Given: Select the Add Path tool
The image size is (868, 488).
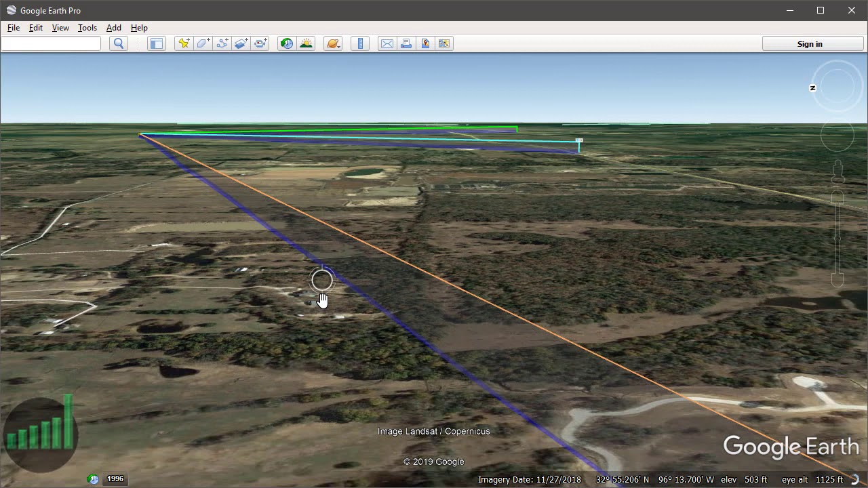Looking at the screenshot, I should point(222,43).
